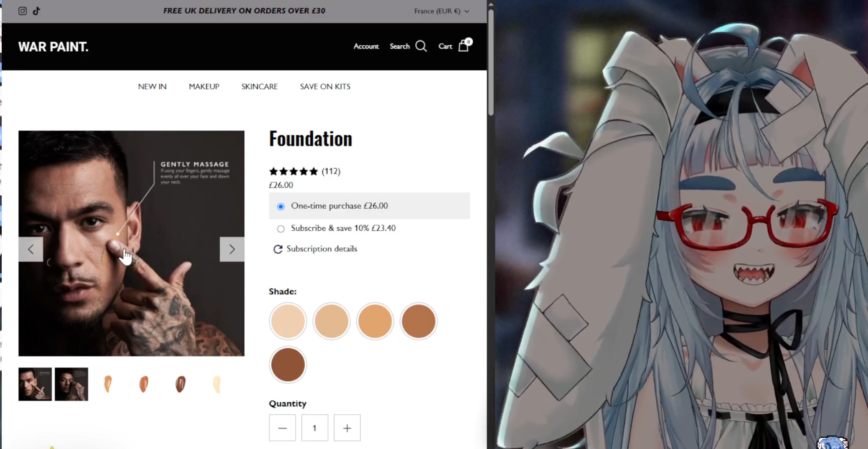The image size is (868, 449).
Task: Select the first man-applying-foundation thumbnail
Action: 35,384
